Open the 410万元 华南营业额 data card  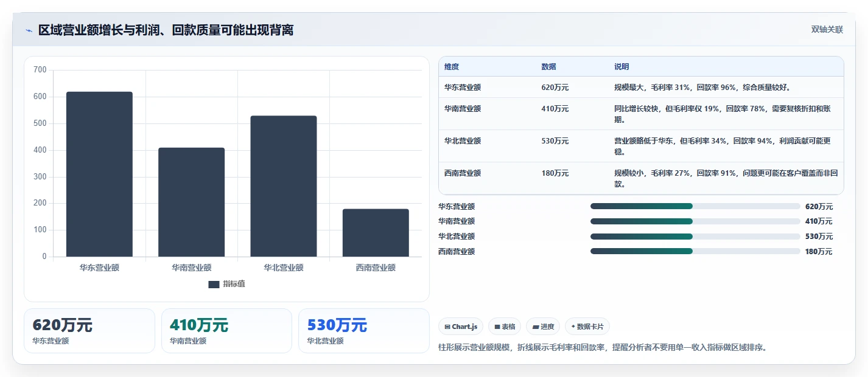226,331
